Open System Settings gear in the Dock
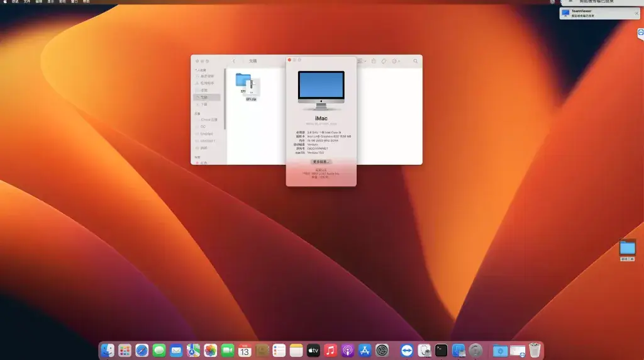 (382, 351)
